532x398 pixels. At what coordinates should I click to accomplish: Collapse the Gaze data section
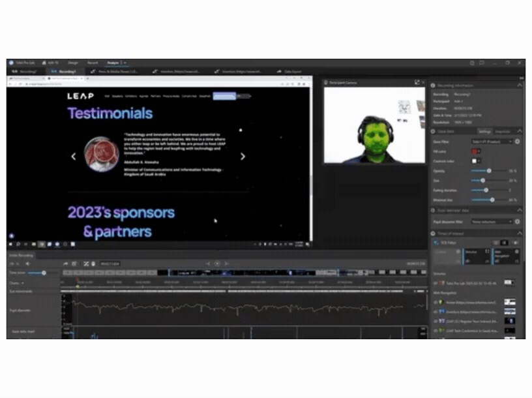click(520, 131)
